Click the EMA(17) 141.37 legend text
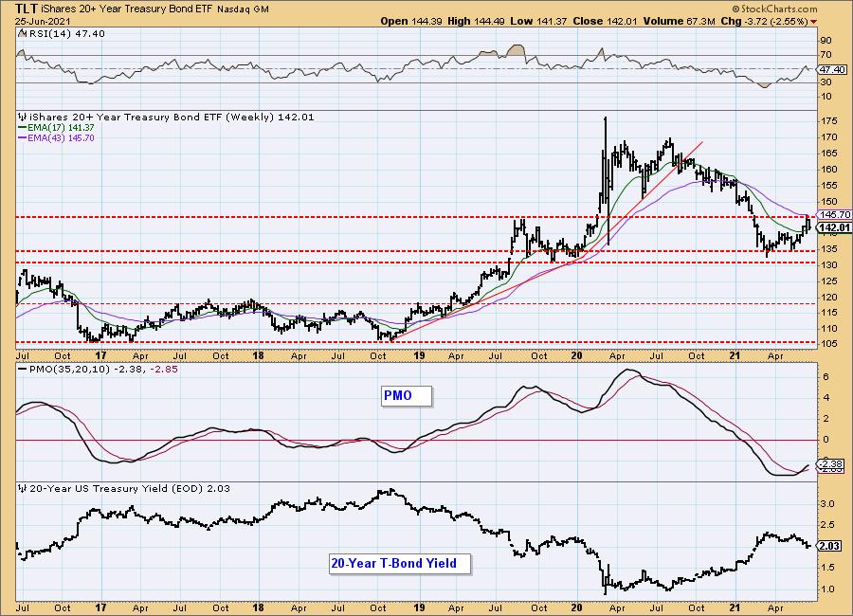Image resolution: width=853 pixels, height=616 pixels. (61, 127)
